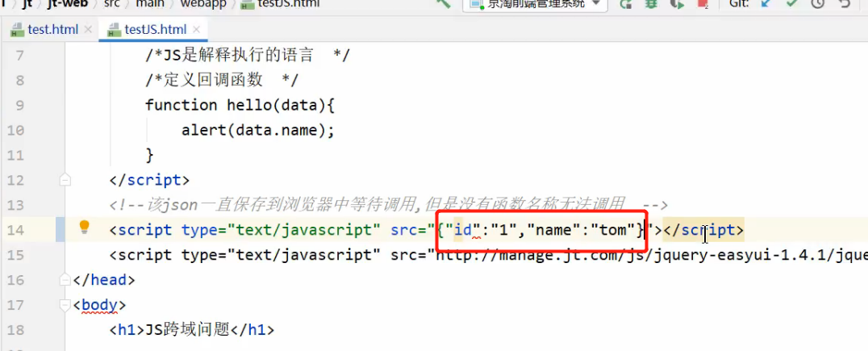Click the 'JS跨域问题' heading text
The image size is (868, 351).
coord(187,329)
